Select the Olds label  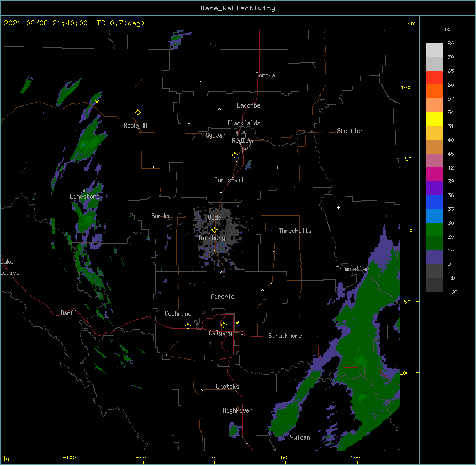[x=214, y=218]
